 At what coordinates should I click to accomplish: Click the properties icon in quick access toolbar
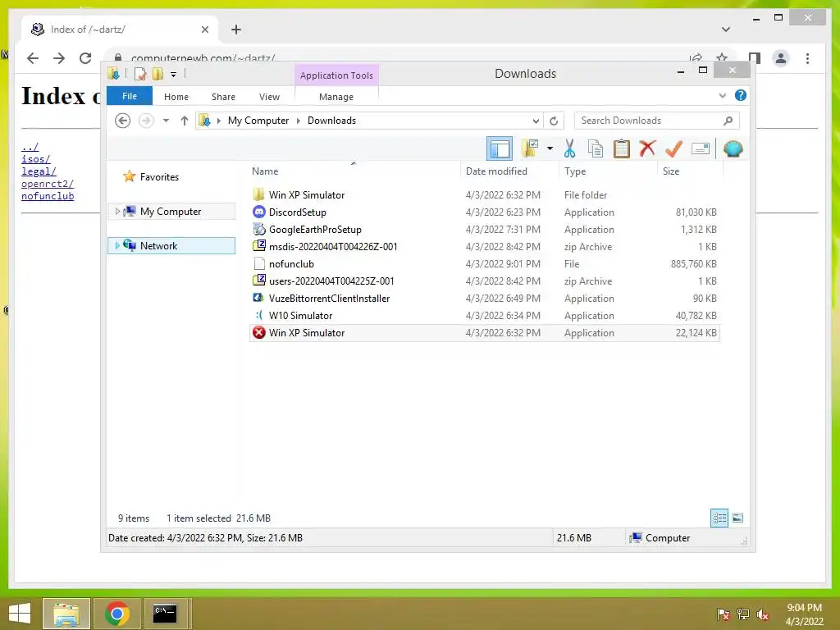pyautogui.click(x=140, y=74)
